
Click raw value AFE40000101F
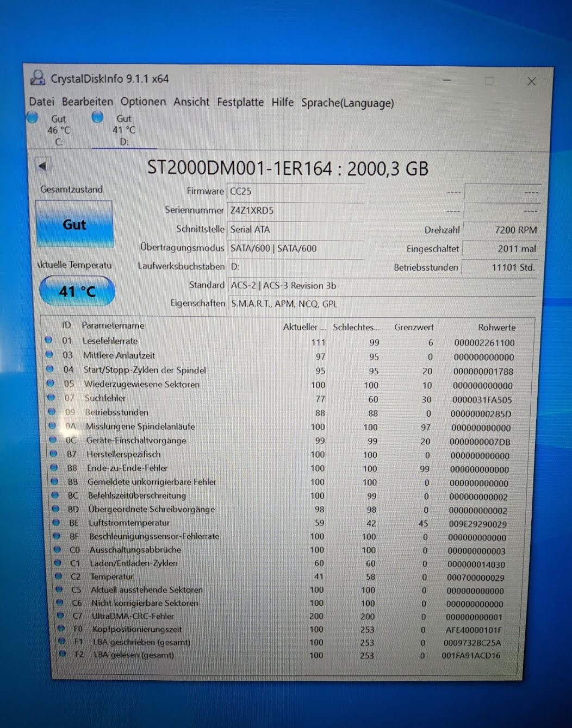click(474, 630)
